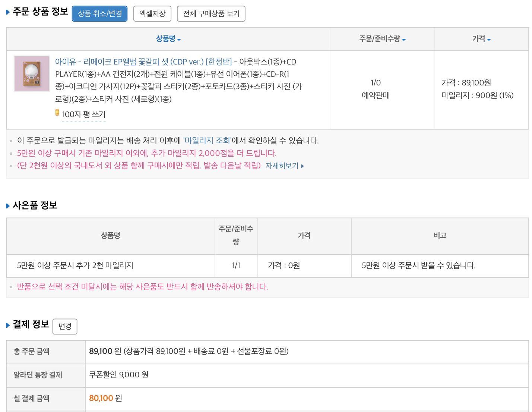Click the small arrow icon after 자세히보기
The height and width of the screenshot is (412, 532).
303,166
